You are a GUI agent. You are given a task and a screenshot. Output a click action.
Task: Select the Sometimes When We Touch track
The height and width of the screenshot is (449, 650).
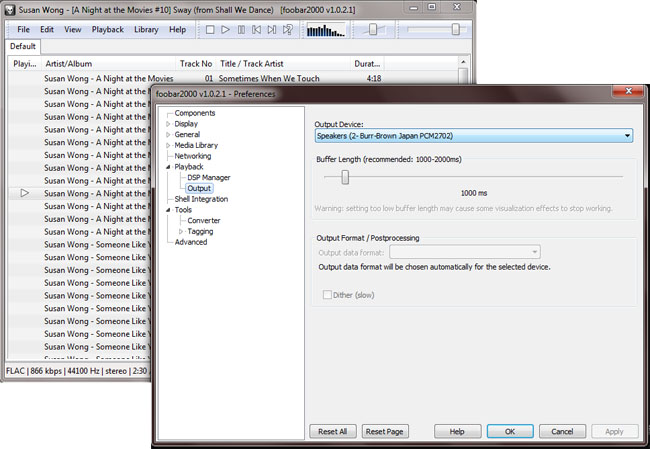(269, 78)
